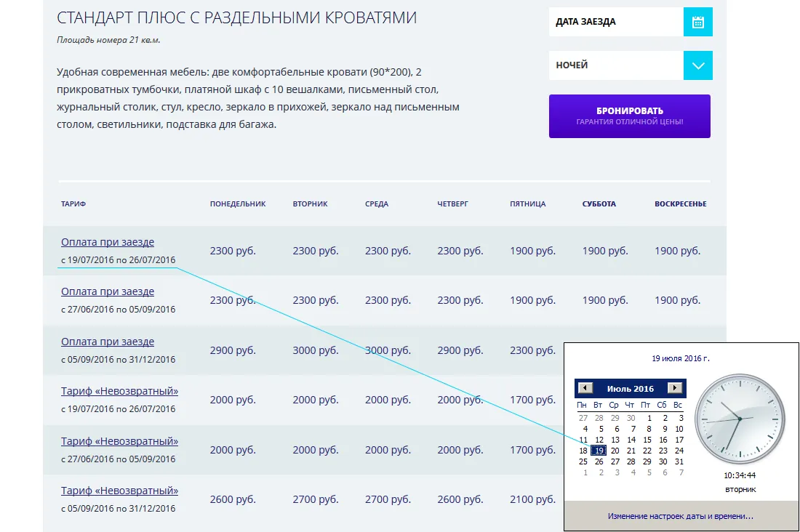Open Оплата при заезде for 19/07/2016–26/07/2016
This screenshot has height=532, width=800.
click(108, 242)
